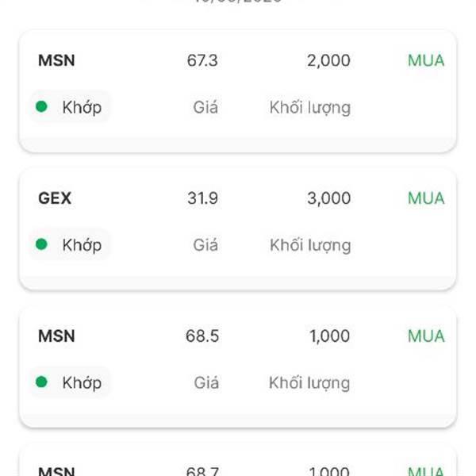Click the green status dot beside price 67.3
Screen dimensions: 476x476
tap(41, 106)
